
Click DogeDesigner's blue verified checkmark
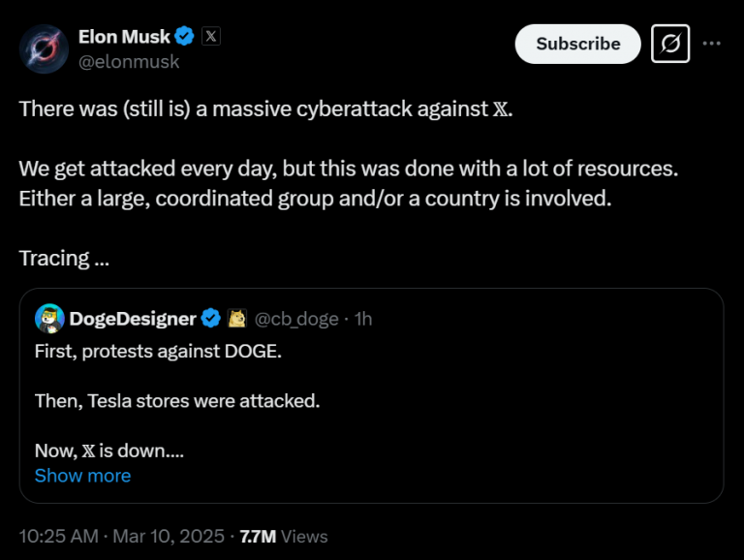click(x=210, y=318)
